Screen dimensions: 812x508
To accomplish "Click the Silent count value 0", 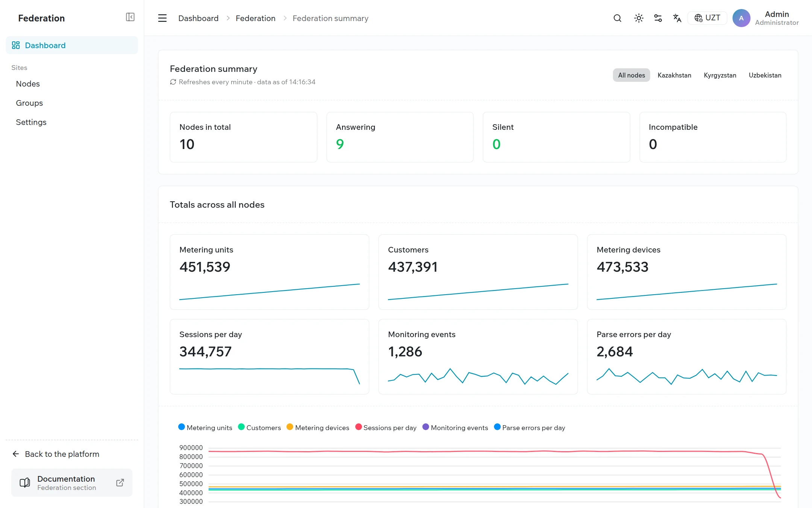I will click(496, 144).
